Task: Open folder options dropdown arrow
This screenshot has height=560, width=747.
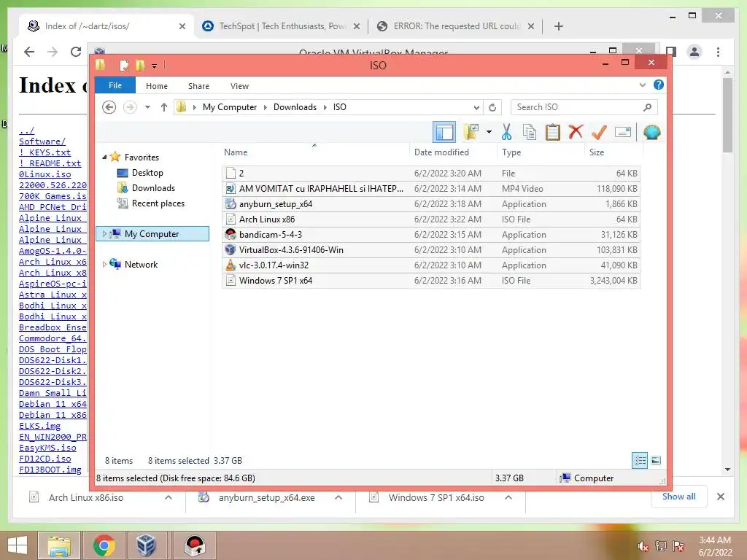Action: pos(489,132)
